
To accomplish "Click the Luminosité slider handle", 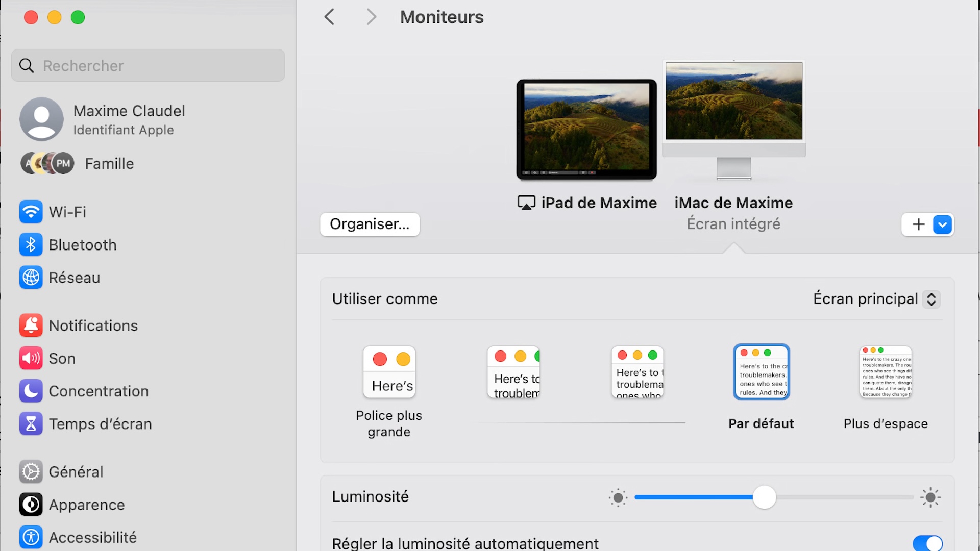I will pyautogui.click(x=764, y=497).
